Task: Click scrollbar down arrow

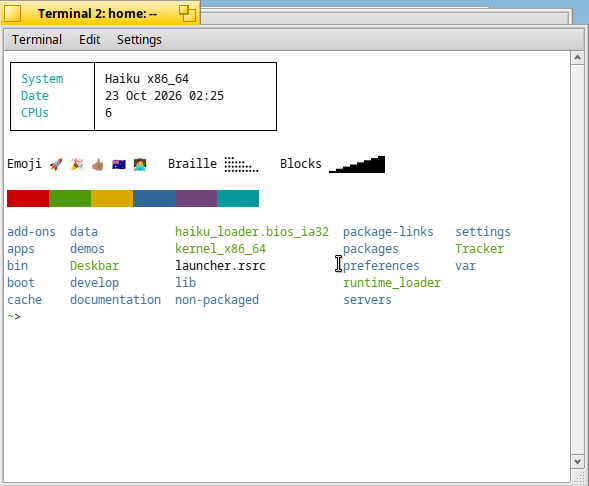Action: point(577,462)
